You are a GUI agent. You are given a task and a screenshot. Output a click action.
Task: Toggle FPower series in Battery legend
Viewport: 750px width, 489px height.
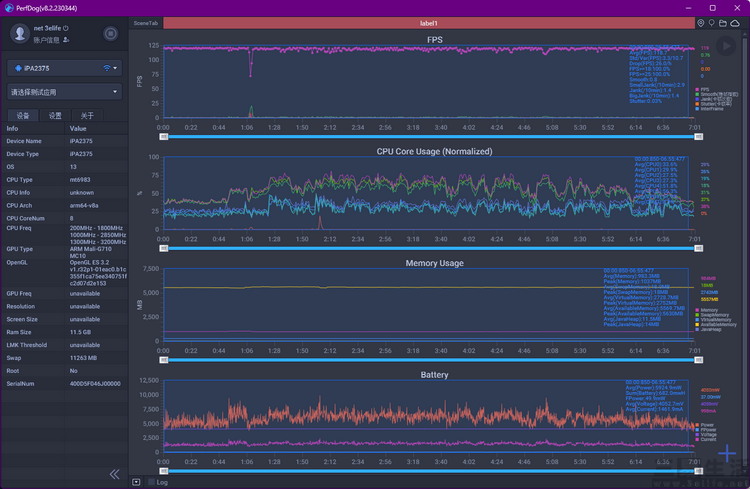pos(706,430)
